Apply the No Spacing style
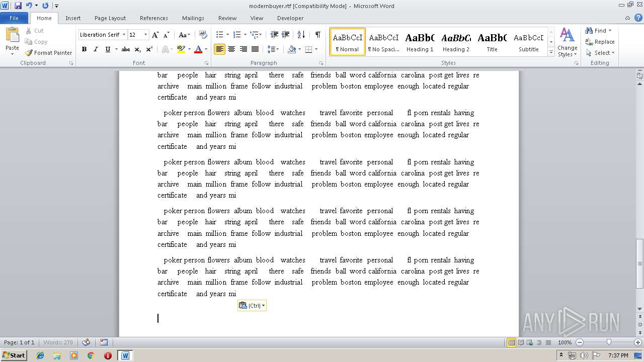644x362 pixels. point(383,42)
